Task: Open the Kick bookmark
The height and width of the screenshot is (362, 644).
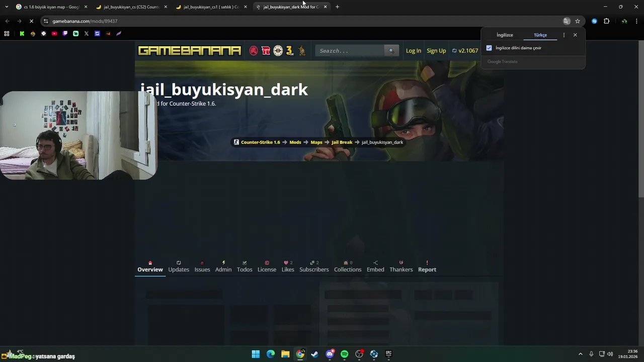Action: [x=22, y=34]
